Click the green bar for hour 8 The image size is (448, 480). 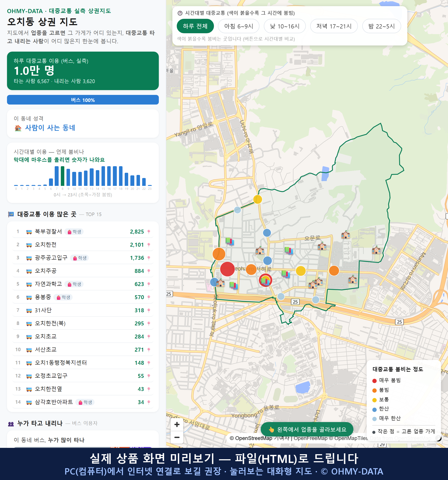tap(63, 176)
